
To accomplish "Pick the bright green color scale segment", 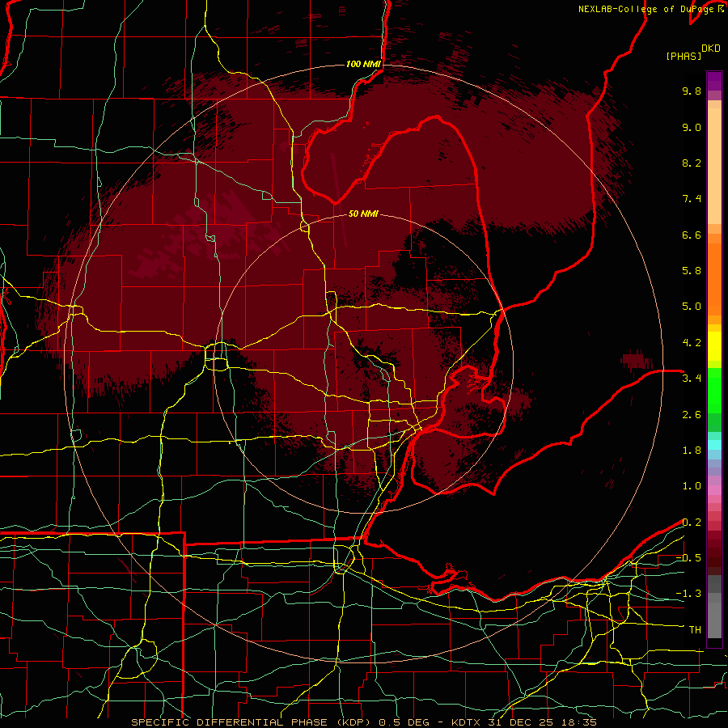I will click(714, 390).
